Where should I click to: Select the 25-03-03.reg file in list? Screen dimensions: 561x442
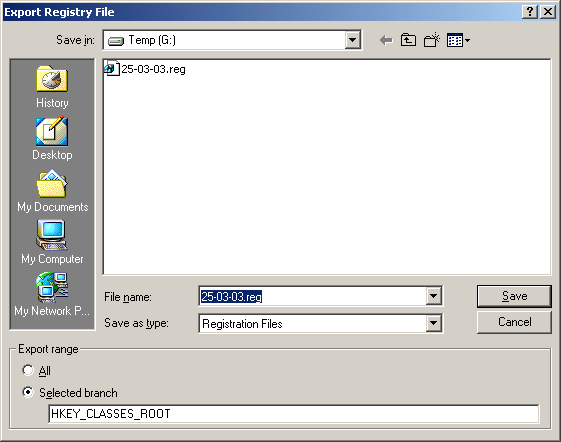click(x=145, y=69)
